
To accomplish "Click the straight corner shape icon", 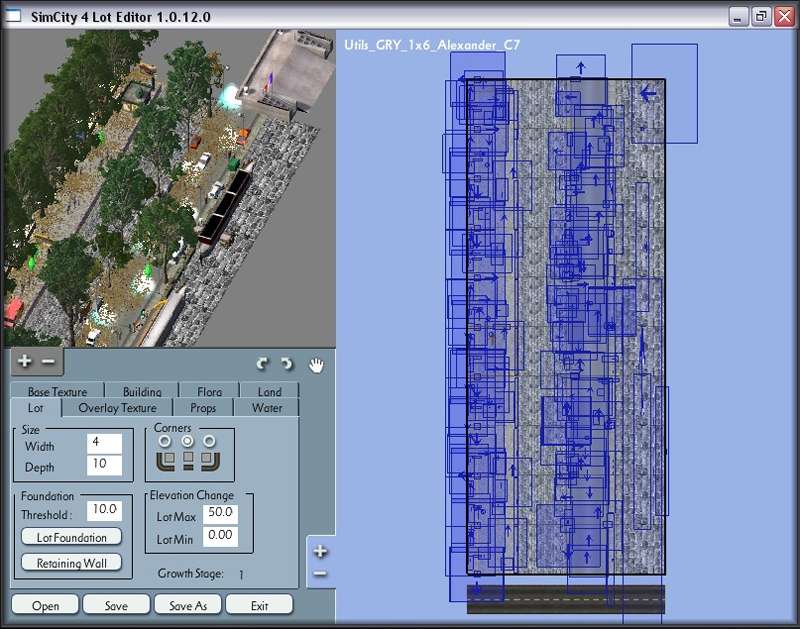I will (188, 461).
